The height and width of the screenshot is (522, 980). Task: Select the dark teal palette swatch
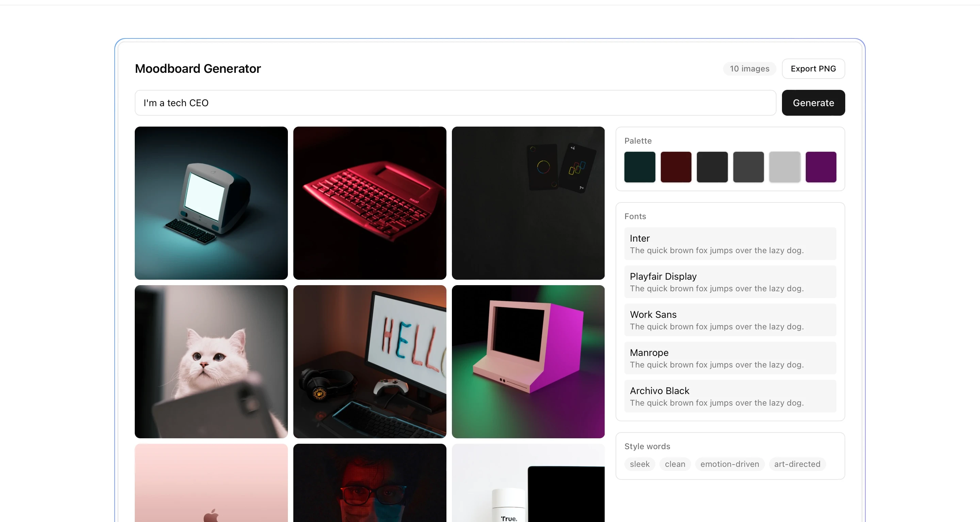tap(639, 167)
